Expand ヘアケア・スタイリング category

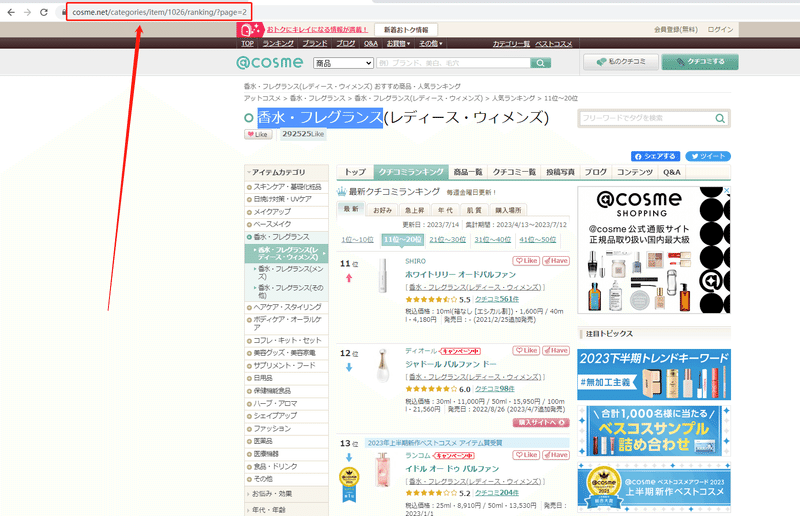click(x=286, y=307)
